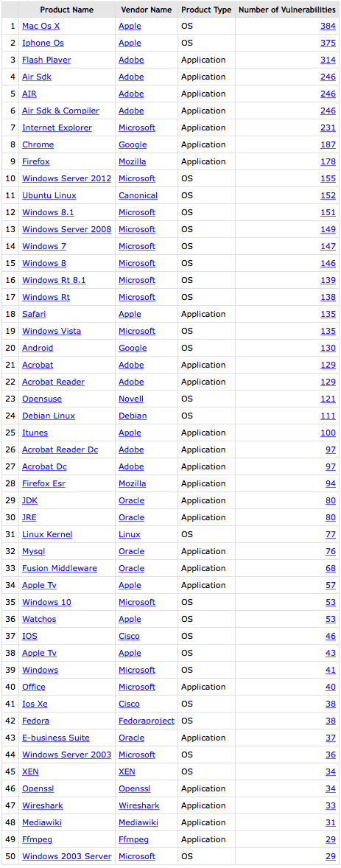Image resolution: width=341 pixels, height=868 pixels.
Task: Open the Debian vendor link
Action: coord(133,416)
